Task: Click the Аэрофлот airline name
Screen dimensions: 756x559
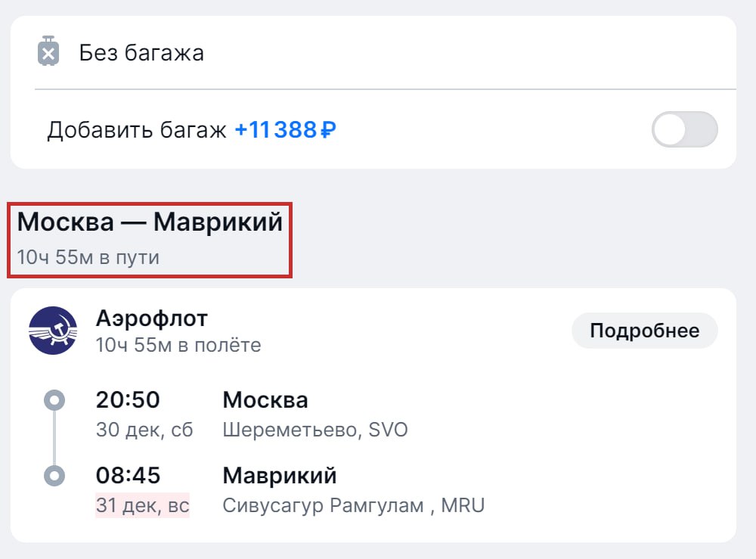Action: (x=151, y=318)
